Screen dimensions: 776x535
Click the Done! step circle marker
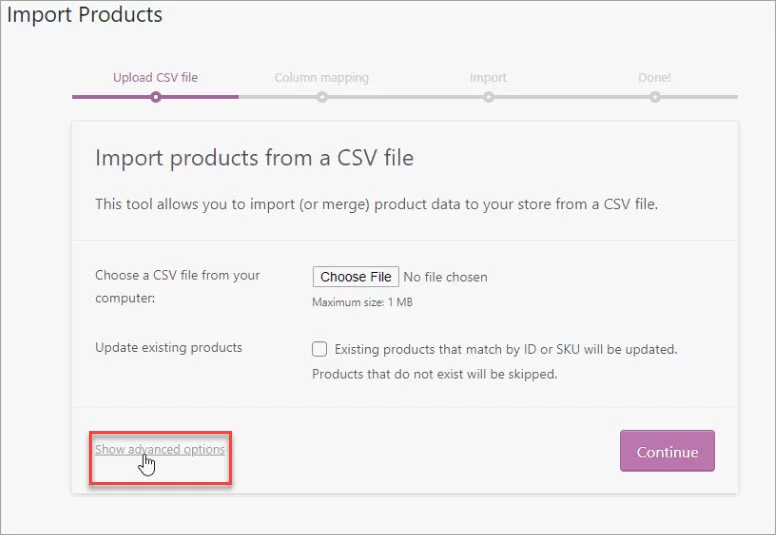[x=655, y=97]
